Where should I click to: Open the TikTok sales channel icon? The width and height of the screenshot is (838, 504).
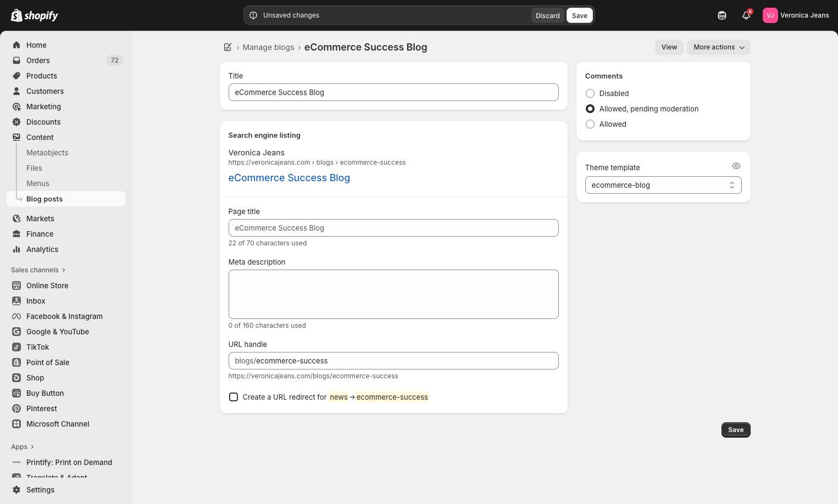(16, 347)
